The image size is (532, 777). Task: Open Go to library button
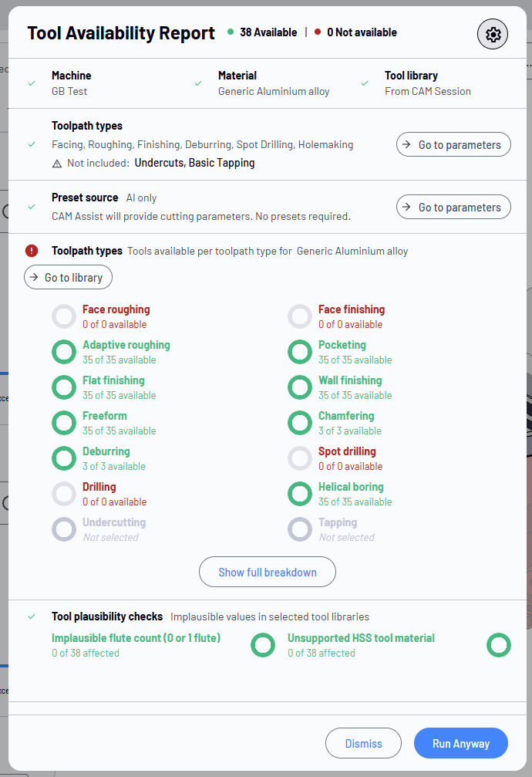pos(68,277)
